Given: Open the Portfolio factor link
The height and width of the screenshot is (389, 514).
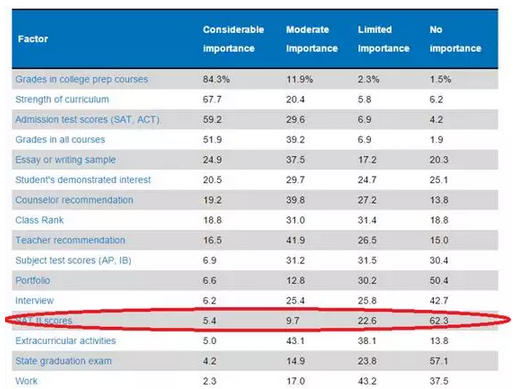Looking at the screenshot, I should click(33, 280).
